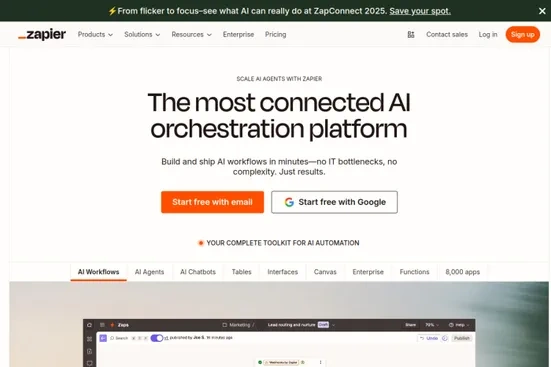This screenshot has height=367, width=551.
Task: Click the apps sidebar icon below home in the preview
Action: tap(89, 339)
